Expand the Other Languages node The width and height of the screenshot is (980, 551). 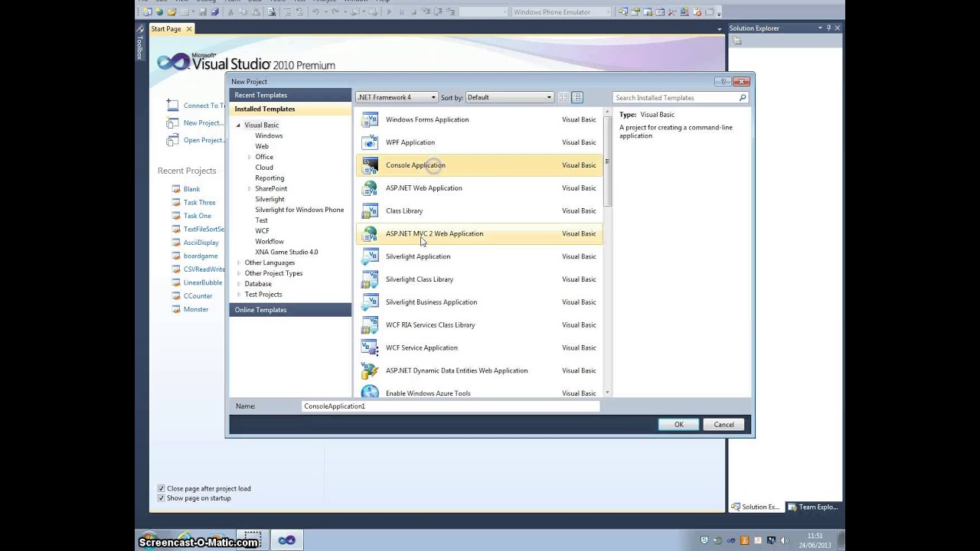pyautogui.click(x=238, y=262)
